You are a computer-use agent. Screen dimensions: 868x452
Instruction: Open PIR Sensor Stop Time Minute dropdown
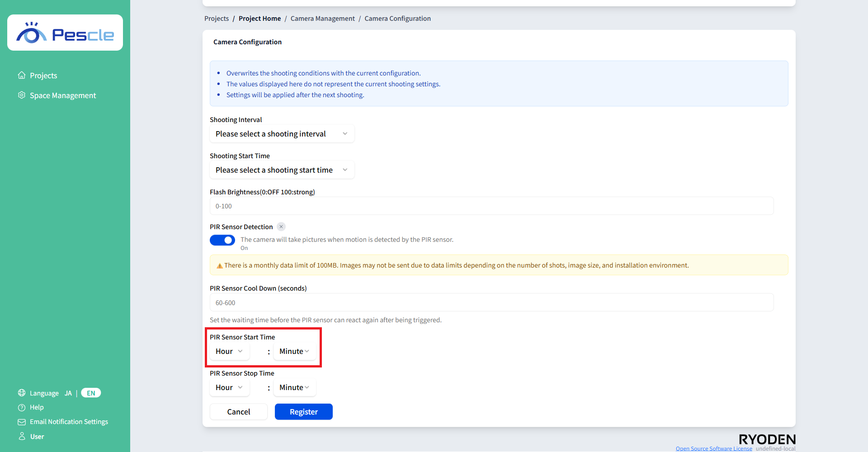pos(294,387)
